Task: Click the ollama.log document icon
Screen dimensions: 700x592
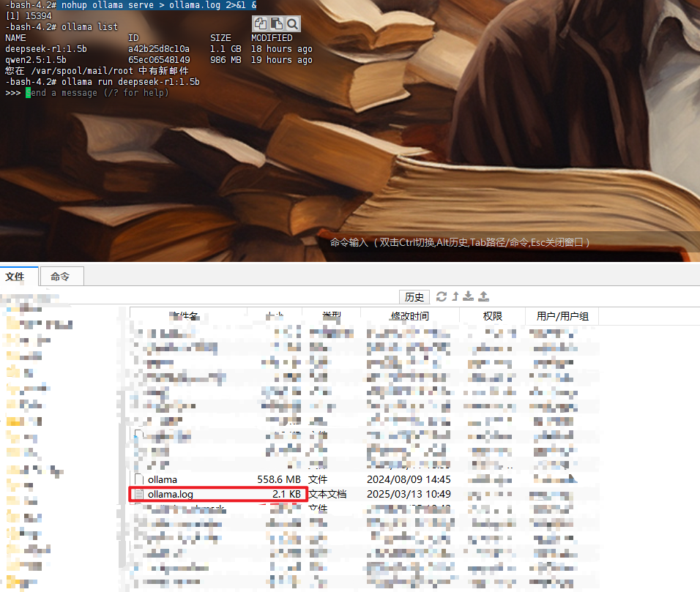Action: [139, 494]
